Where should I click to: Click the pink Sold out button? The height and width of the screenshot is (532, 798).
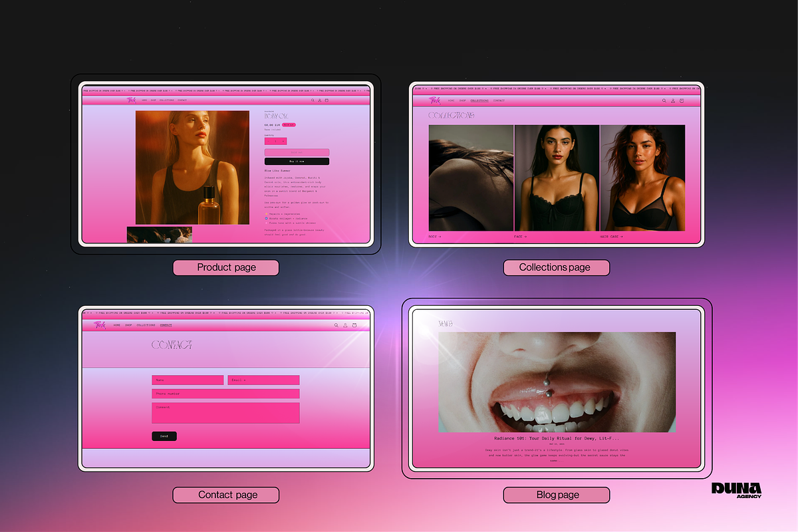(297, 152)
